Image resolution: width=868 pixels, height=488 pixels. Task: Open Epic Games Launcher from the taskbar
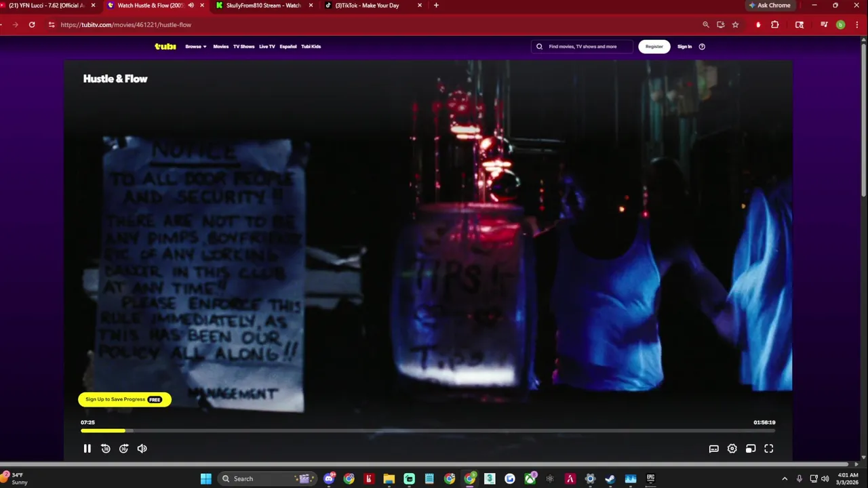click(x=650, y=479)
